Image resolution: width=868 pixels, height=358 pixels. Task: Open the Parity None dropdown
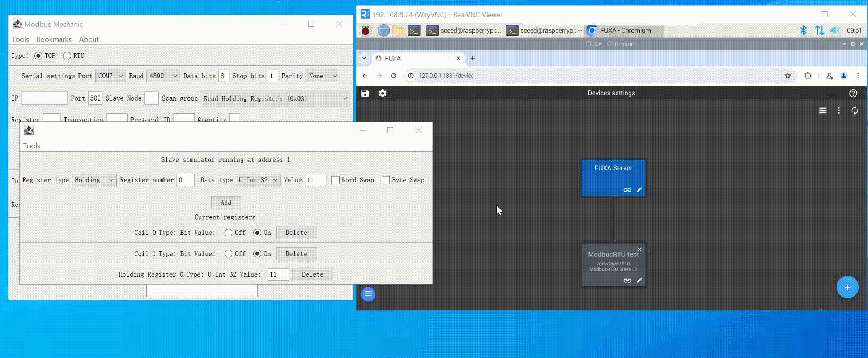click(323, 76)
